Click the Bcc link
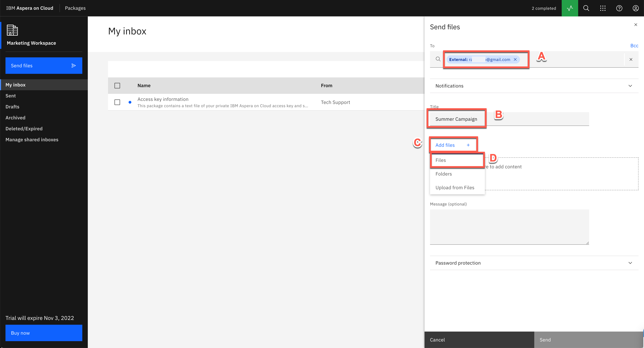Image resolution: width=644 pixels, height=348 pixels. [x=634, y=45]
